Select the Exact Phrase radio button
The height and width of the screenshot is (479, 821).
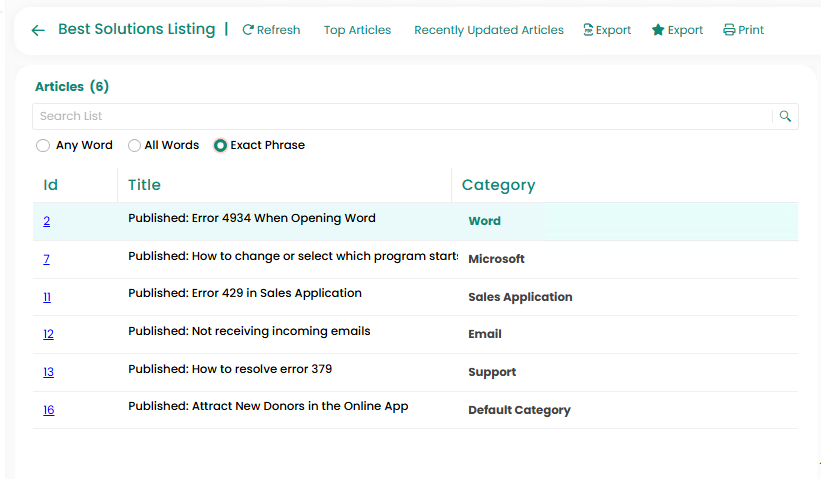(220, 145)
